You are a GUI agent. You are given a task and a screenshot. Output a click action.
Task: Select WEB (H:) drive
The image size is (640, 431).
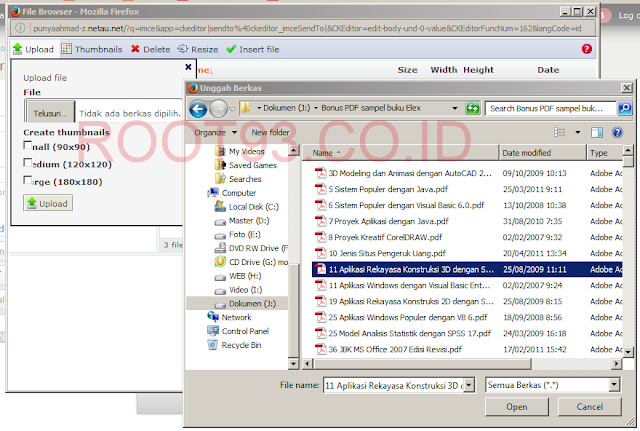[x=238, y=276]
